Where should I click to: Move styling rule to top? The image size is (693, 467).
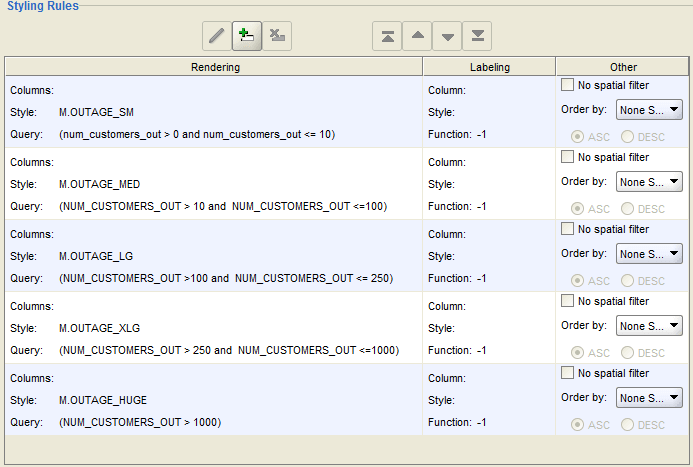(x=388, y=36)
